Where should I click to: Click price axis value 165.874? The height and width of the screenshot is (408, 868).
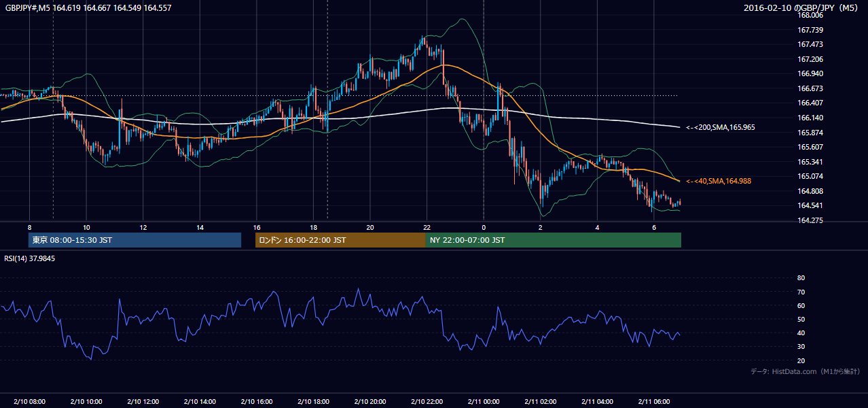(x=810, y=133)
